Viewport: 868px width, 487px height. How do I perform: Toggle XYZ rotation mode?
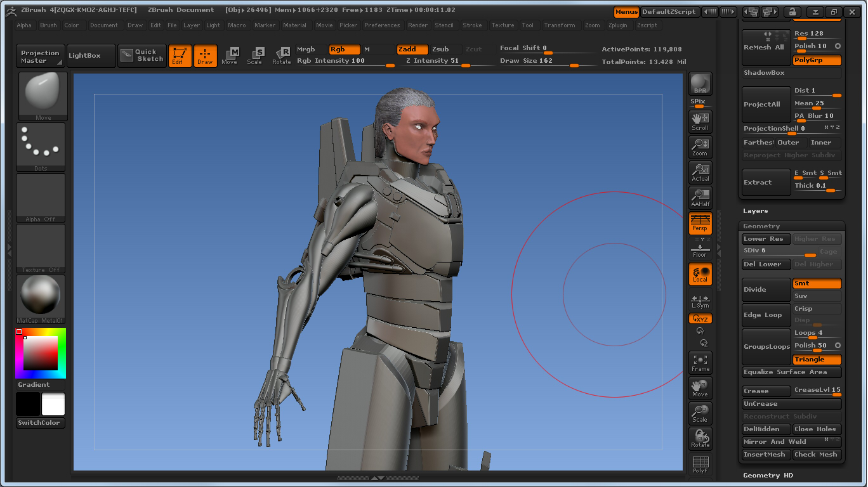(700, 319)
